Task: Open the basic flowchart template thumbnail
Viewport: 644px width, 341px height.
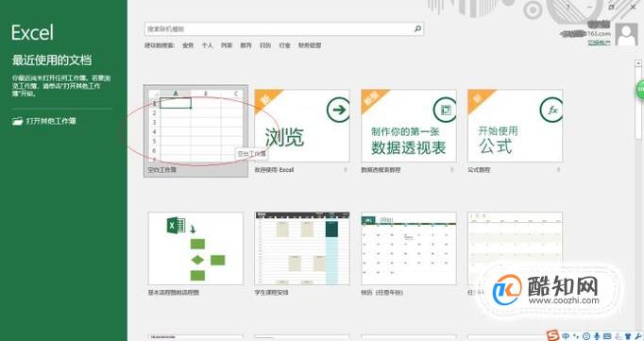Action: (x=195, y=248)
